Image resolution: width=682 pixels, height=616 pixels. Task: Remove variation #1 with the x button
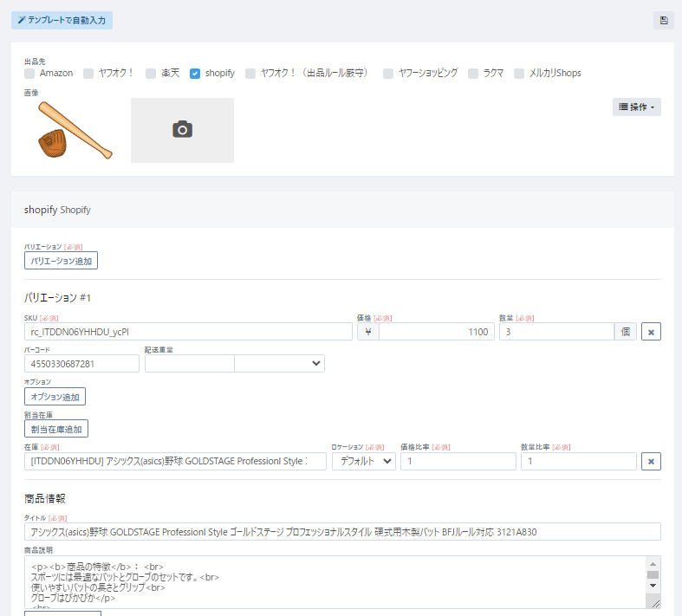pos(651,332)
